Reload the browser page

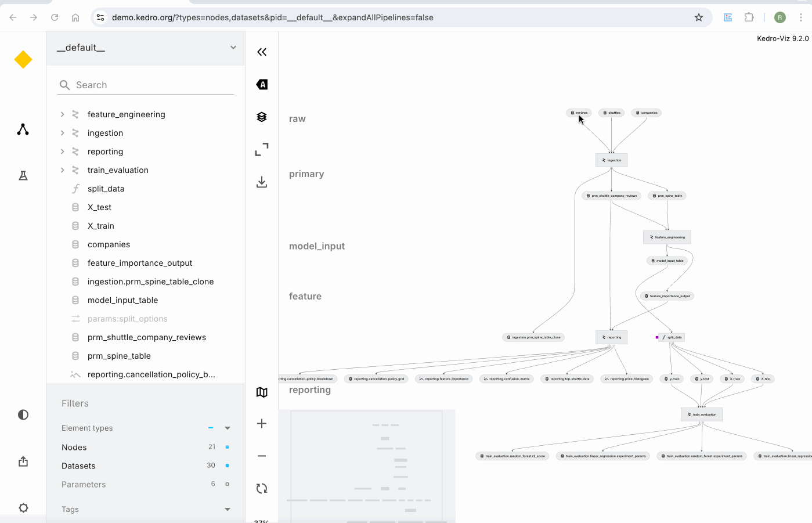pos(55,17)
